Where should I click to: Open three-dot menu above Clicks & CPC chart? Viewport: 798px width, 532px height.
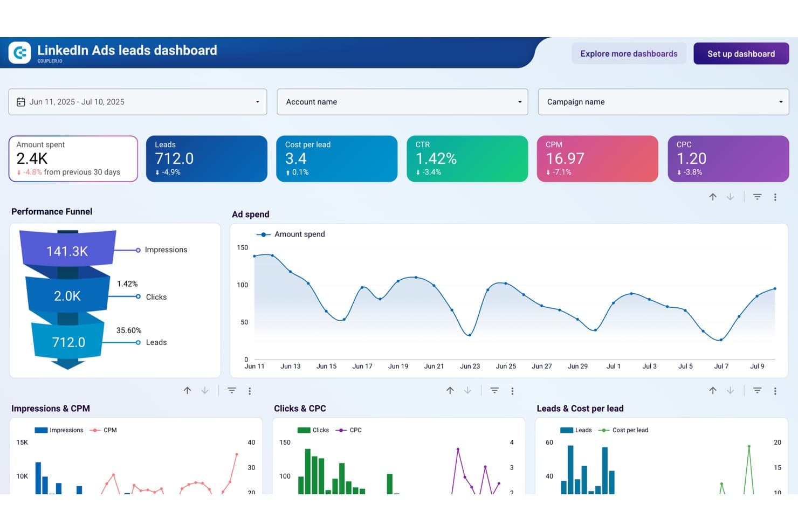(512, 391)
